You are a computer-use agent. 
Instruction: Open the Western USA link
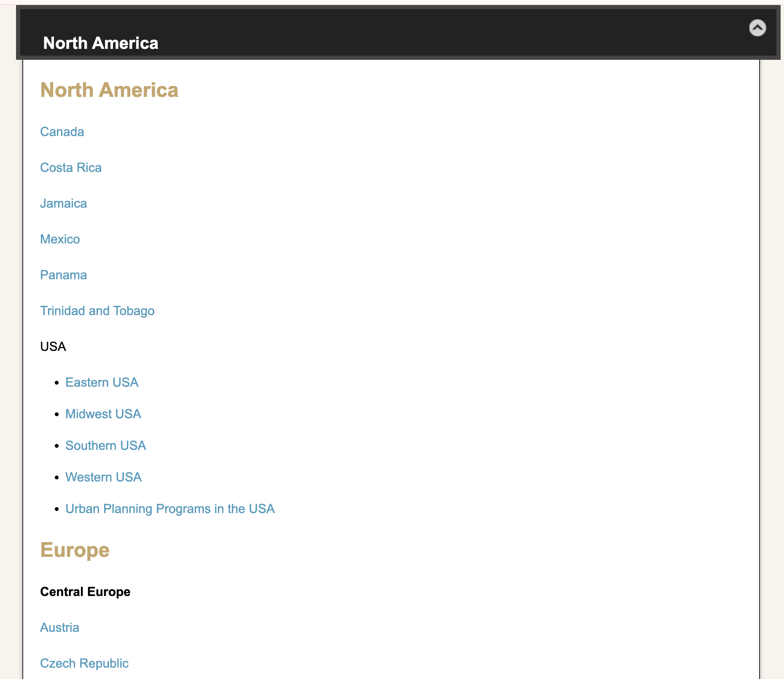pos(103,477)
